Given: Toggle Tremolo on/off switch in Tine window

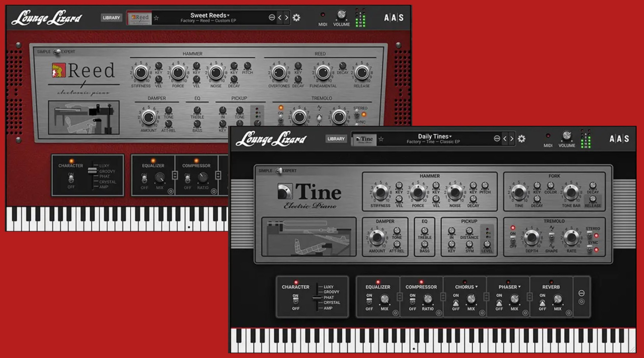Looking at the screenshot, I should 513,240.
